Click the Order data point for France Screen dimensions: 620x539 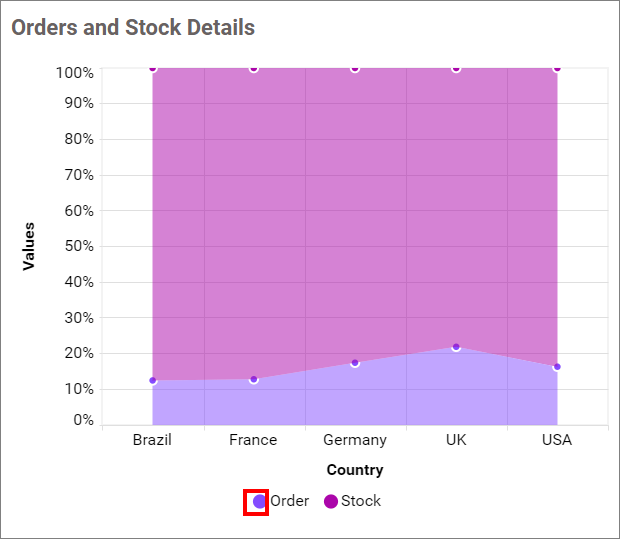[254, 379]
